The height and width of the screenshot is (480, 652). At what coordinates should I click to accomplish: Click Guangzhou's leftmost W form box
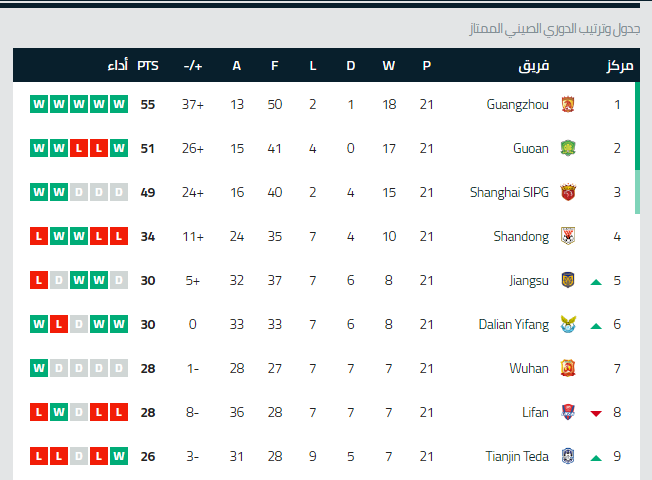click(x=39, y=104)
